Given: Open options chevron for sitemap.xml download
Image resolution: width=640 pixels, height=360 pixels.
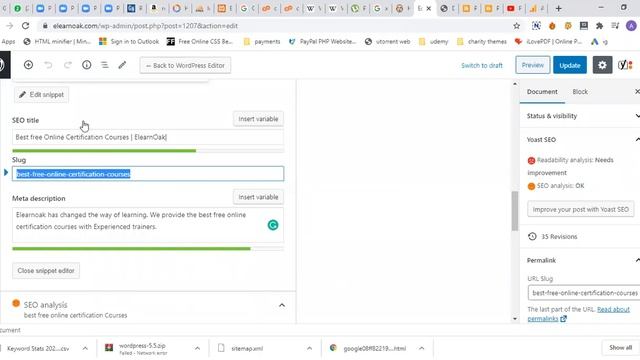Looking at the screenshot, I should pos(309,348).
